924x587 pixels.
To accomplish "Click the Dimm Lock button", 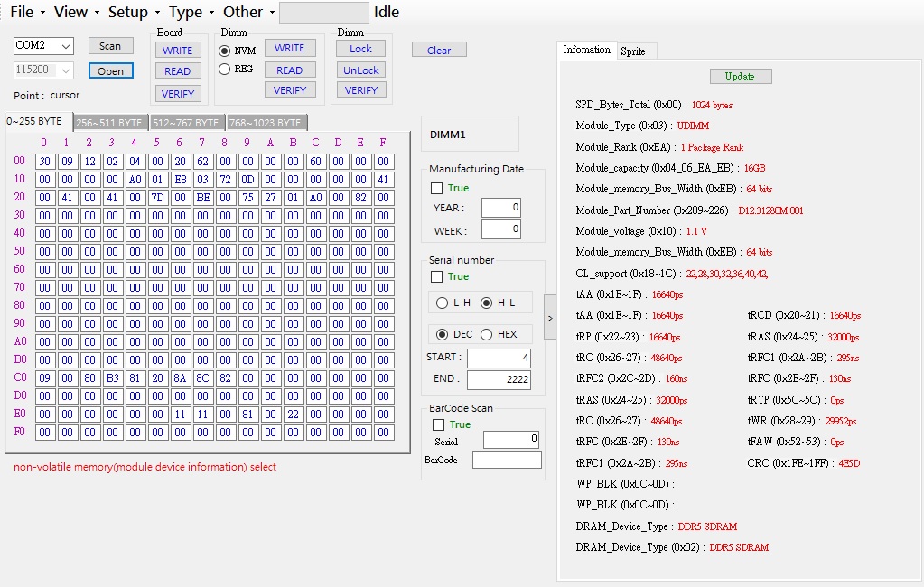I will tap(360, 49).
